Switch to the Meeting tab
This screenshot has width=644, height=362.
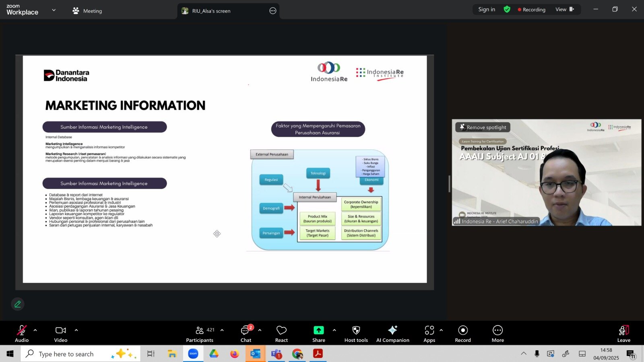click(87, 11)
